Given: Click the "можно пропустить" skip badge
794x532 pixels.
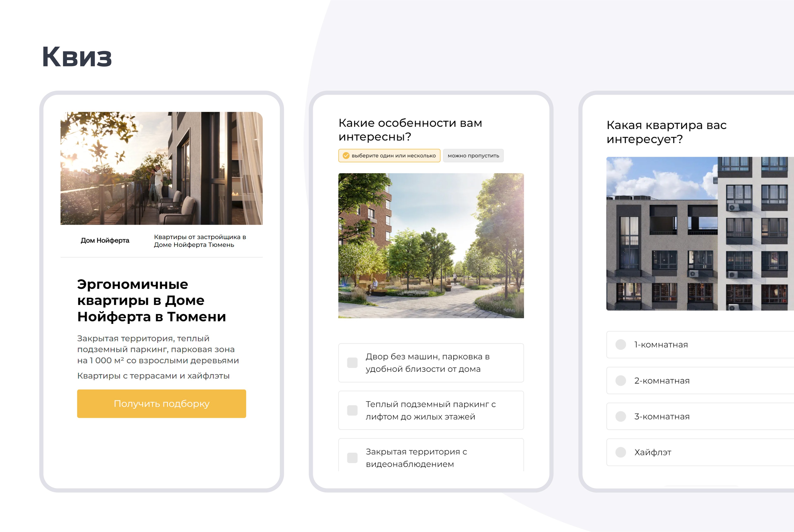Looking at the screenshot, I should (473, 156).
